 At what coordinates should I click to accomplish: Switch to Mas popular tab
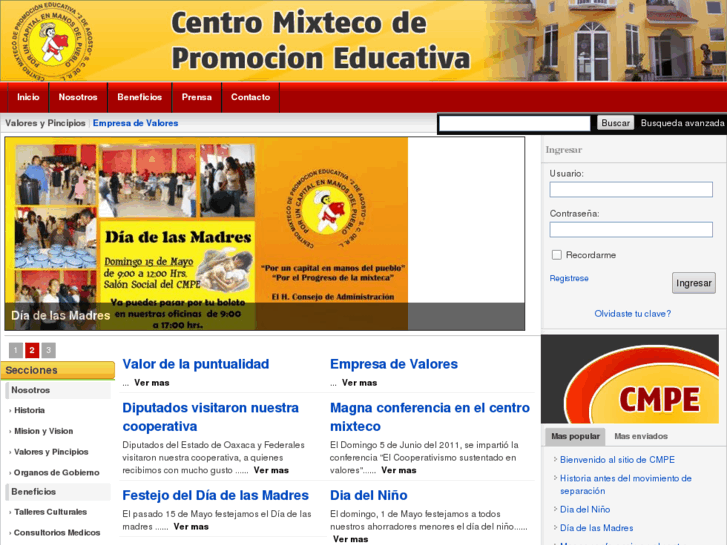click(x=575, y=436)
